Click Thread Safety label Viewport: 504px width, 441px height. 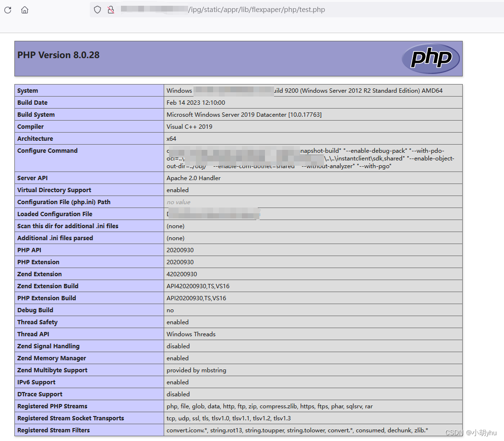point(37,322)
